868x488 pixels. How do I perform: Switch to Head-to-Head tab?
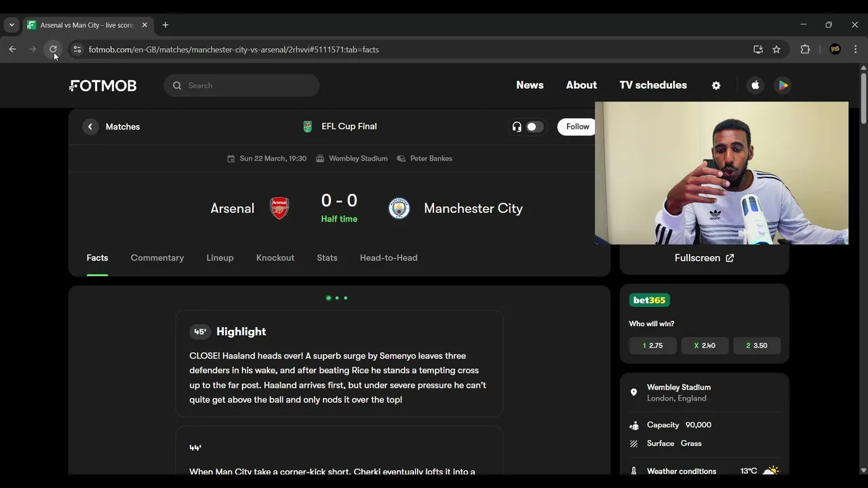[389, 258]
